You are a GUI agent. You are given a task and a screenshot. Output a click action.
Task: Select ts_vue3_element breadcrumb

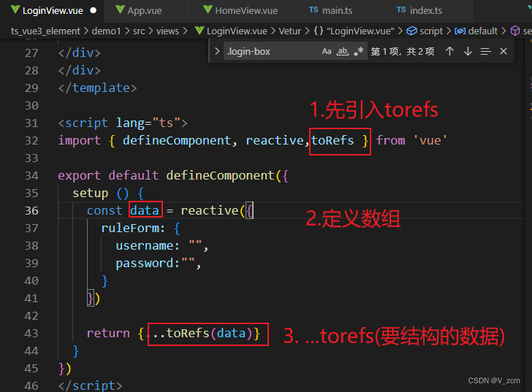point(45,31)
